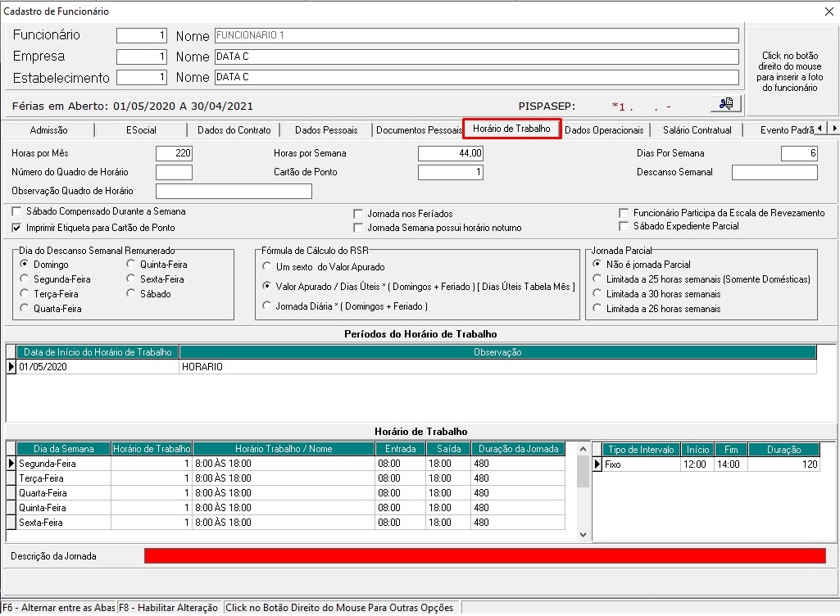Click the Dia da Semana column header
Image resolution: width=840 pixels, height=616 pixels.
(64, 449)
